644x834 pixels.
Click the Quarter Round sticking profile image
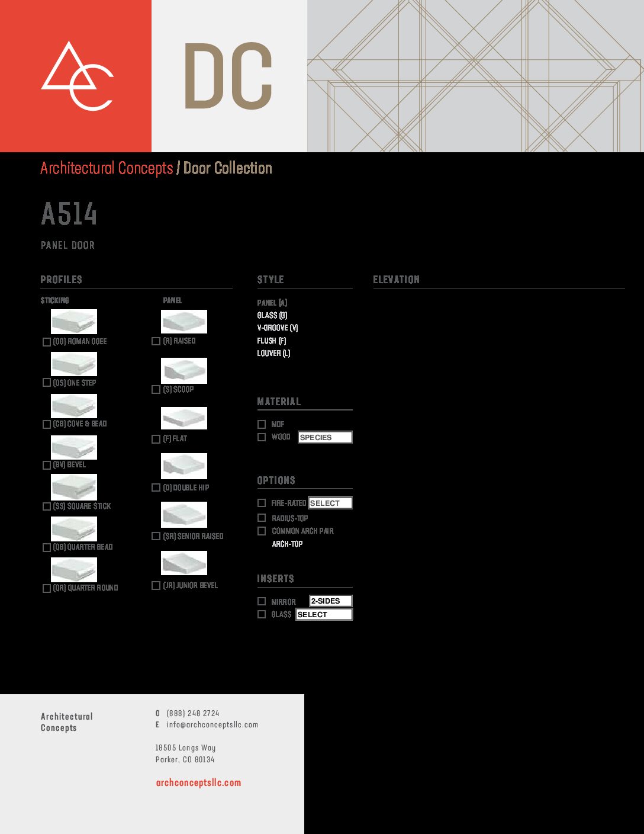[x=74, y=570]
